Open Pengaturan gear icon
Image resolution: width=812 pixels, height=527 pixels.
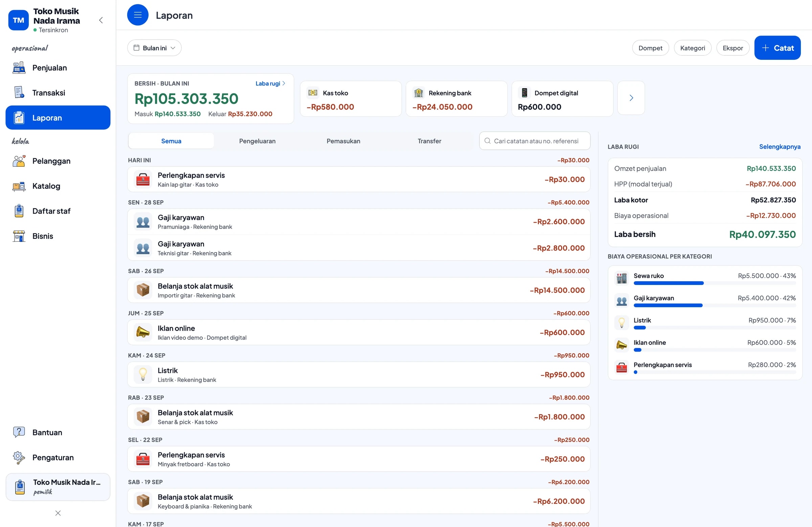click(19, 457)
